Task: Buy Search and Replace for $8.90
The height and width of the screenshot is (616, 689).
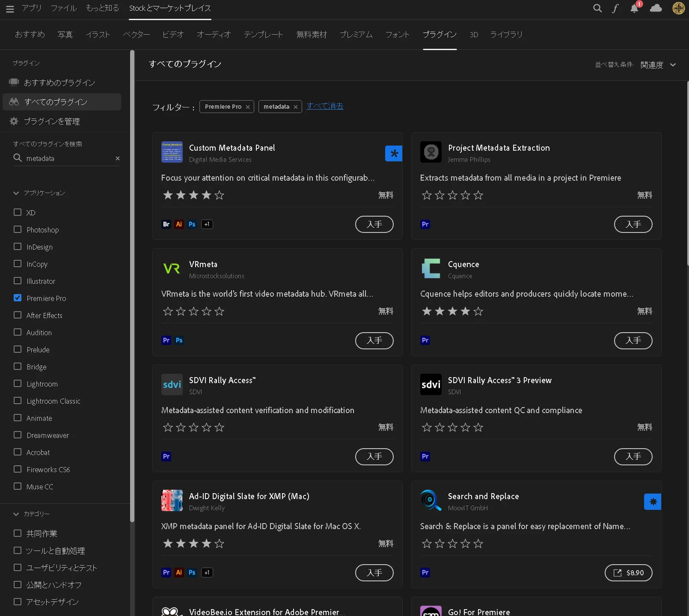Action: tap(629, 573)
